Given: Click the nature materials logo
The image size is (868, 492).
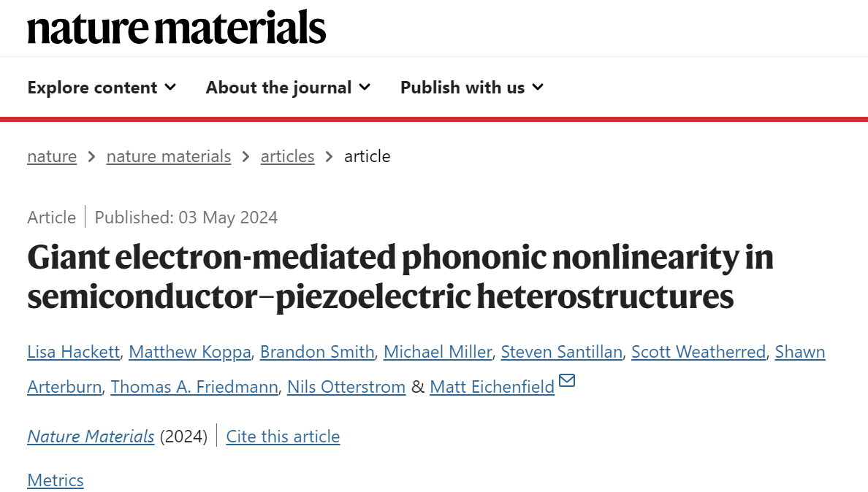Looking at the screenshot, I should click(x=177, y=27).
